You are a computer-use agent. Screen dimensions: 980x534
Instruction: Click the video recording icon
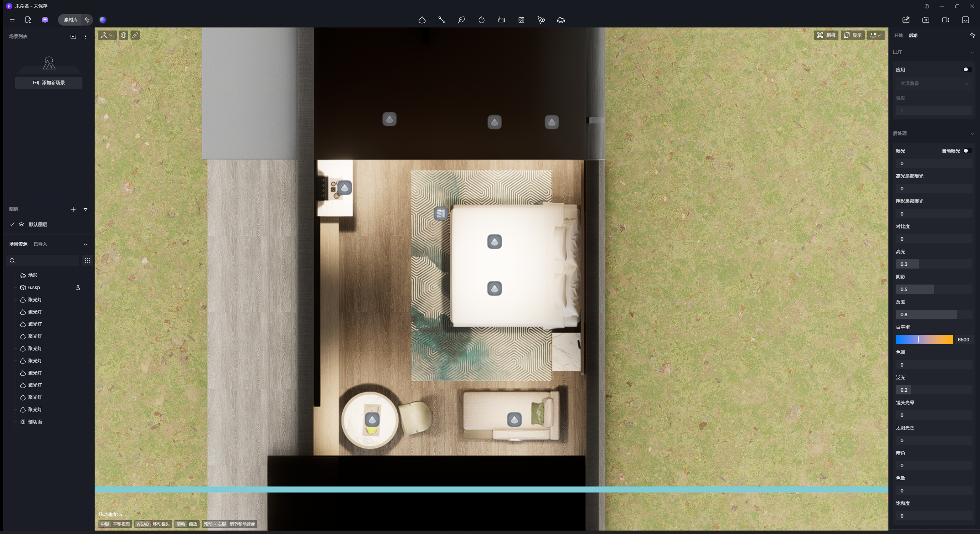pyautogui.click(x=945, y=20)
